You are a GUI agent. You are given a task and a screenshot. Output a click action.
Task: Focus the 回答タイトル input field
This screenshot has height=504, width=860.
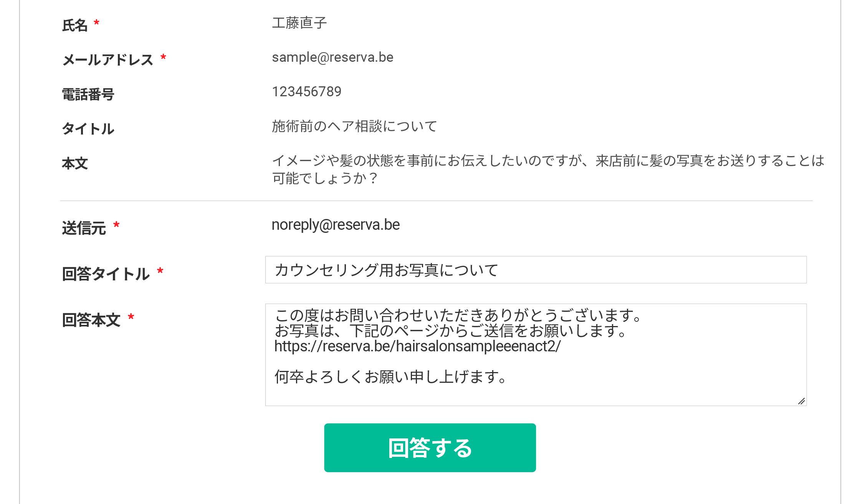click(x=536, y=270)
